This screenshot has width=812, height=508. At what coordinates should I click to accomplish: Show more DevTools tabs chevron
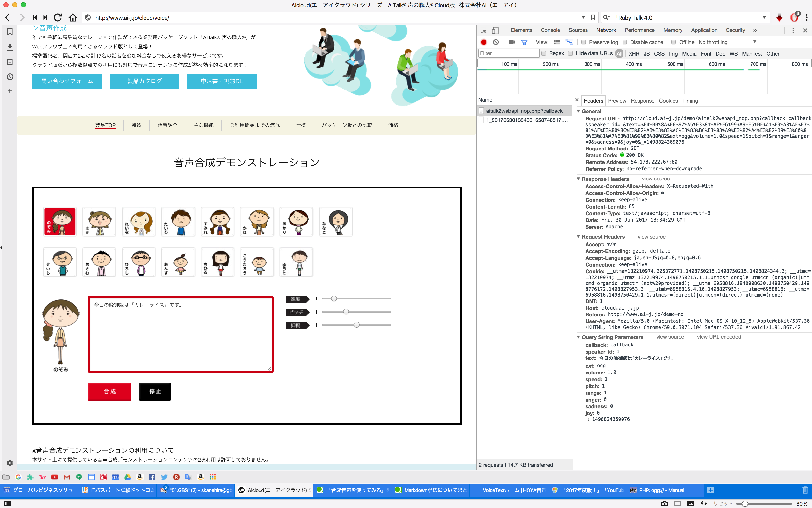(755, 30)
